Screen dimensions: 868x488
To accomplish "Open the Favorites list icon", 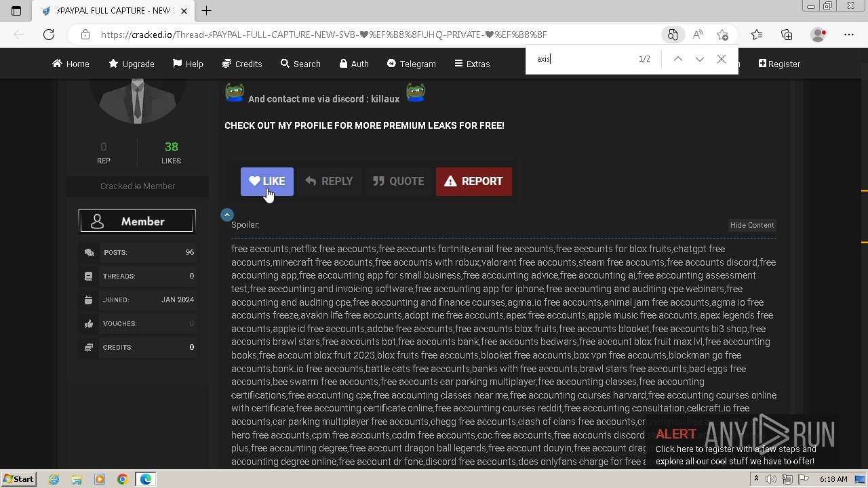I will (757, 35).
